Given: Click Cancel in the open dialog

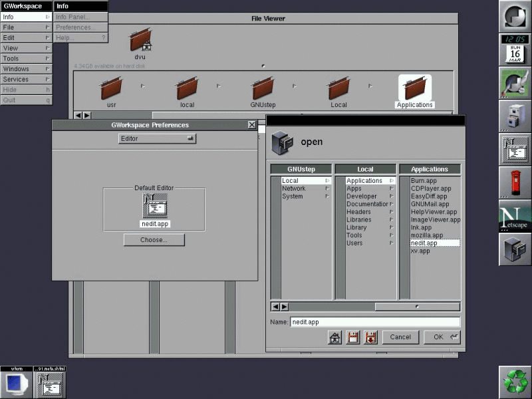Looking at the screenshot, I should 400,337.
